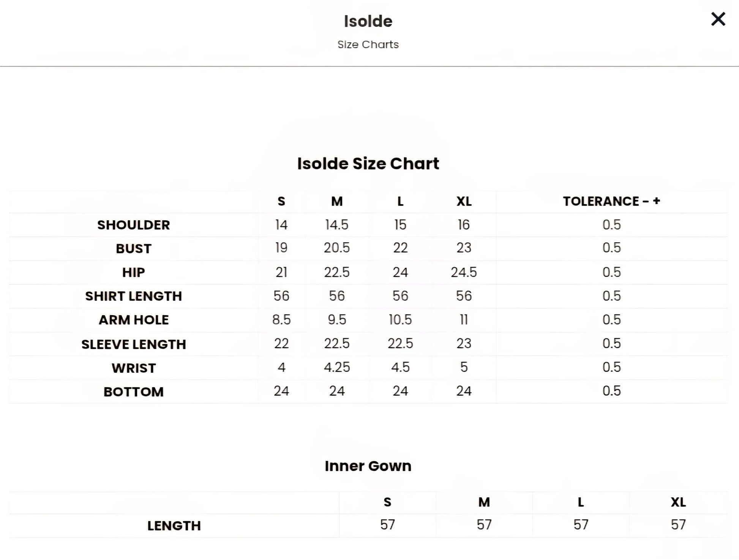739x560 pixels.
Task: Select the WRIST row label
Action: [x=133, y=368]
